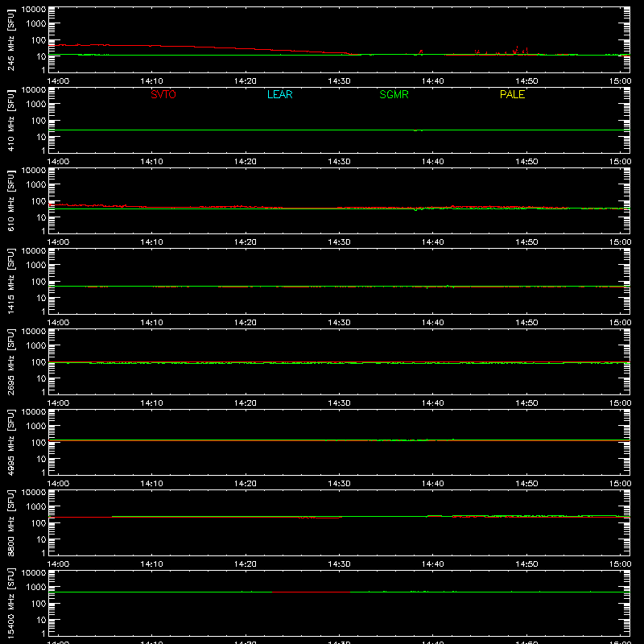Click the 14:40 tick under the 245 MHz plot
Screen dimensions: 644x644
[x=432, y=81]
